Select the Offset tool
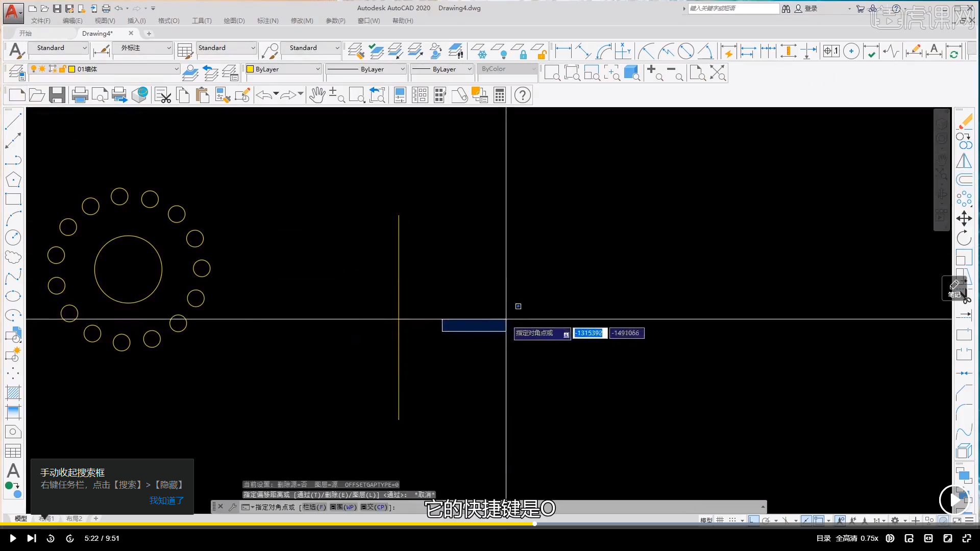Image resolution: width=980 pixels, height=551 pixels. point(964,180)
